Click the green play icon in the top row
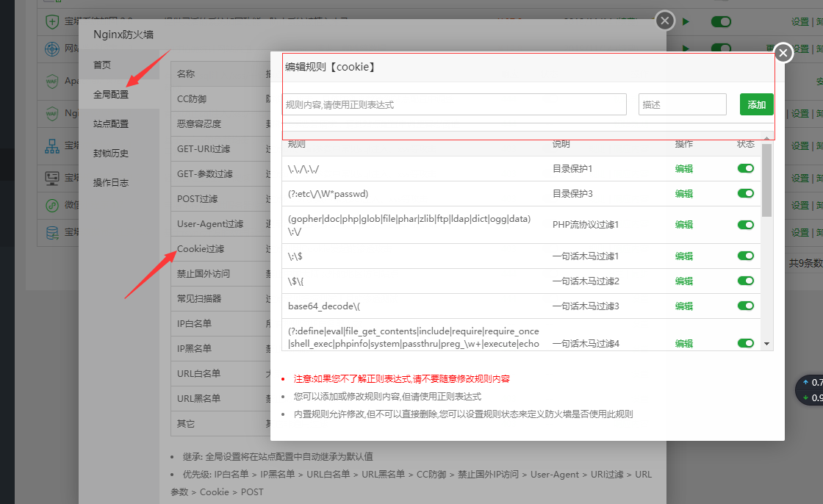 click(686, 21)
